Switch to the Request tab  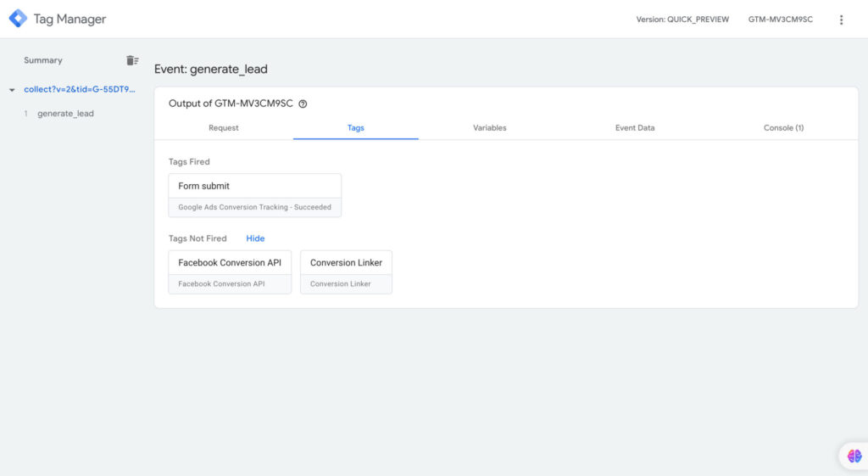point(224,128)
